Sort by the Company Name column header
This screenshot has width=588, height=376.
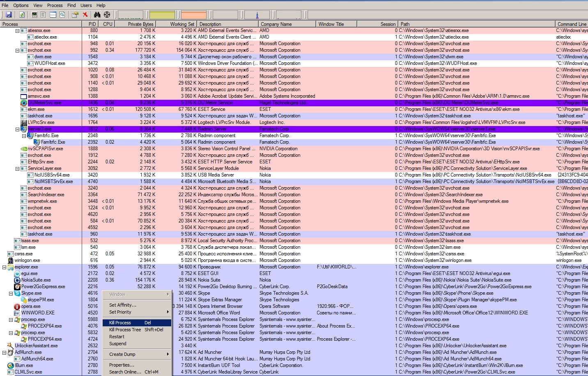(x=287, y=24)
